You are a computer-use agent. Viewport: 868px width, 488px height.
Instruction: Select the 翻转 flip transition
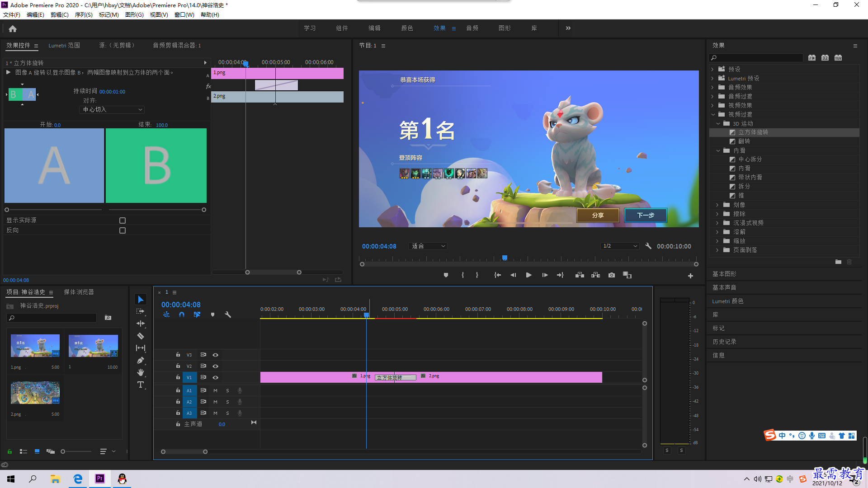744,141
